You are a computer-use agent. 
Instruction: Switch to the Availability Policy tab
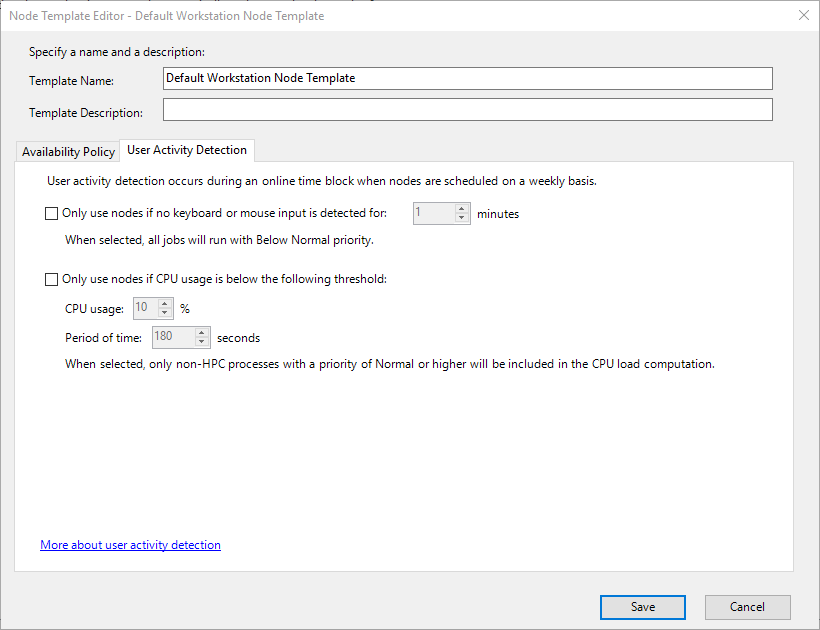(67, 151)
